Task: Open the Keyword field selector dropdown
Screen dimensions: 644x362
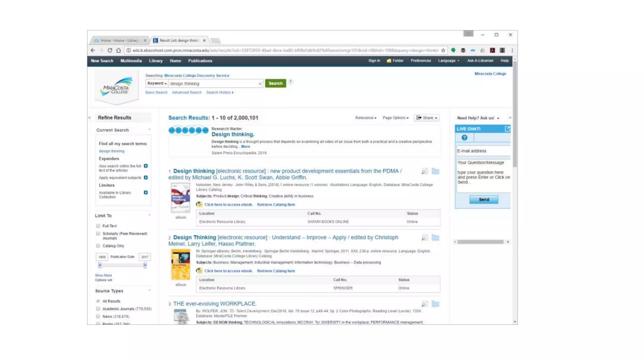Action: tap(157, 83)
